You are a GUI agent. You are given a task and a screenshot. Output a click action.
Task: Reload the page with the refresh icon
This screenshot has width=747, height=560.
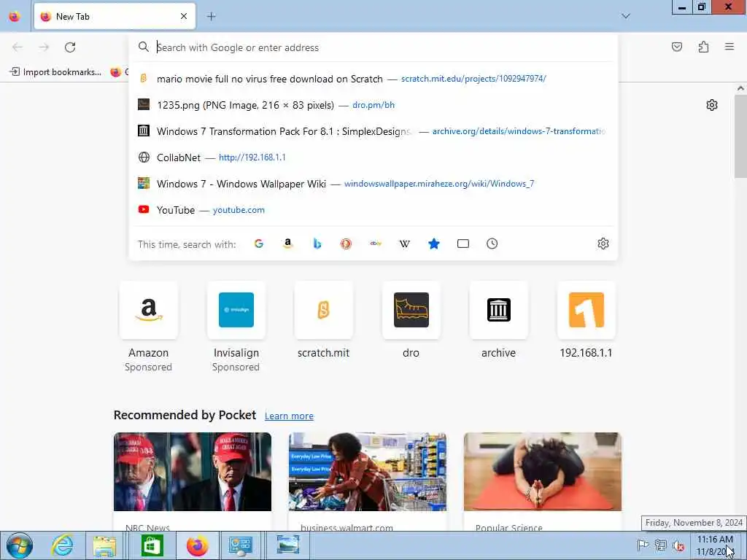point(70,47)
